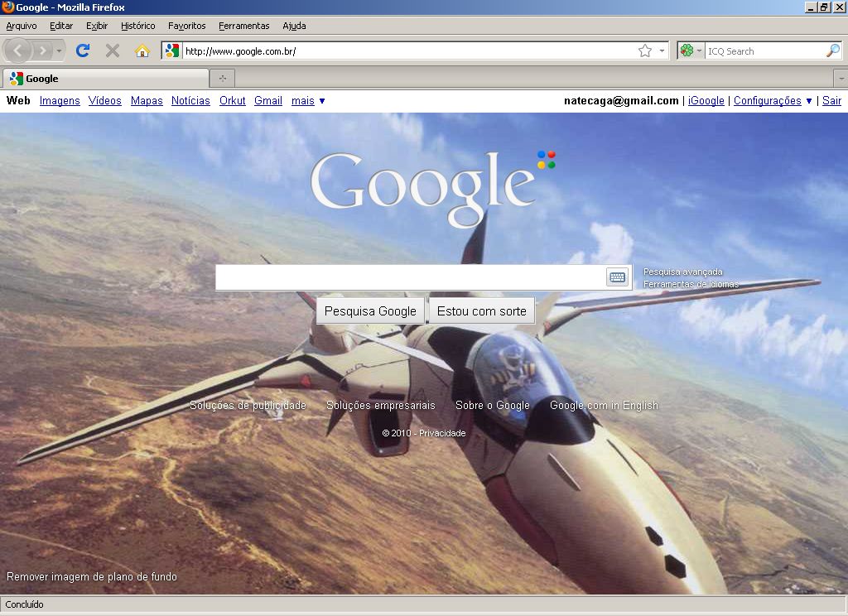This screenshot has height=616, width=848.
Task: Click the new tab button
Action: coord(222,79)
